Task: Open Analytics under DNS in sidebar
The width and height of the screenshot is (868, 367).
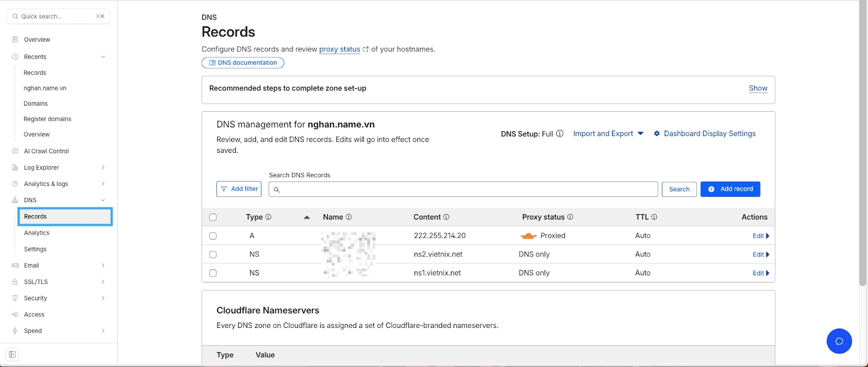Action: (37, 233)
